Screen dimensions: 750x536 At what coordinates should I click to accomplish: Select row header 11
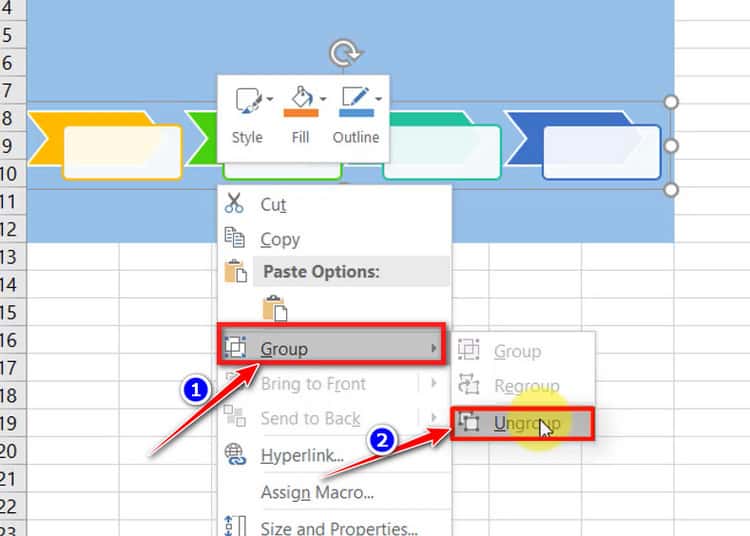coord(13,201)
